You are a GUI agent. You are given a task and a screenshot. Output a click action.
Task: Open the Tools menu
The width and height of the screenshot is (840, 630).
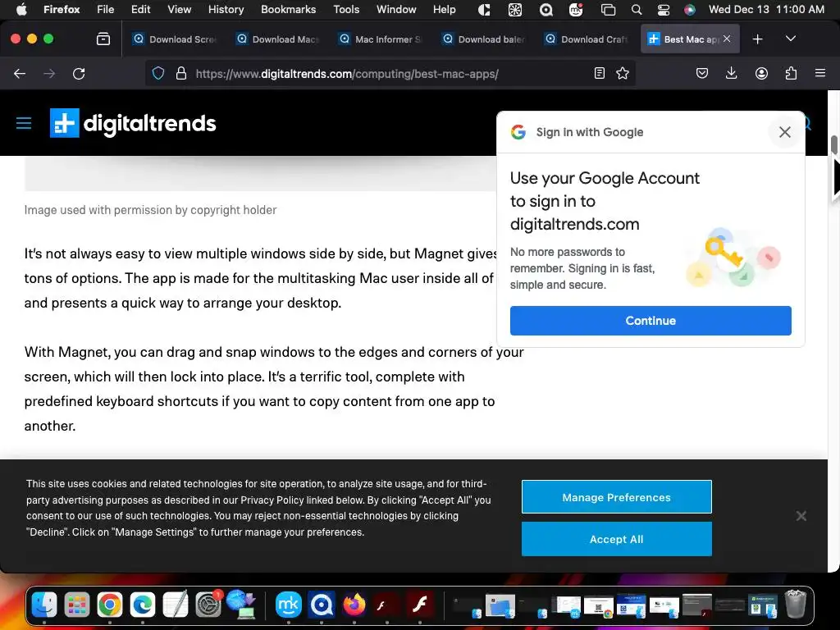[346, 9]
